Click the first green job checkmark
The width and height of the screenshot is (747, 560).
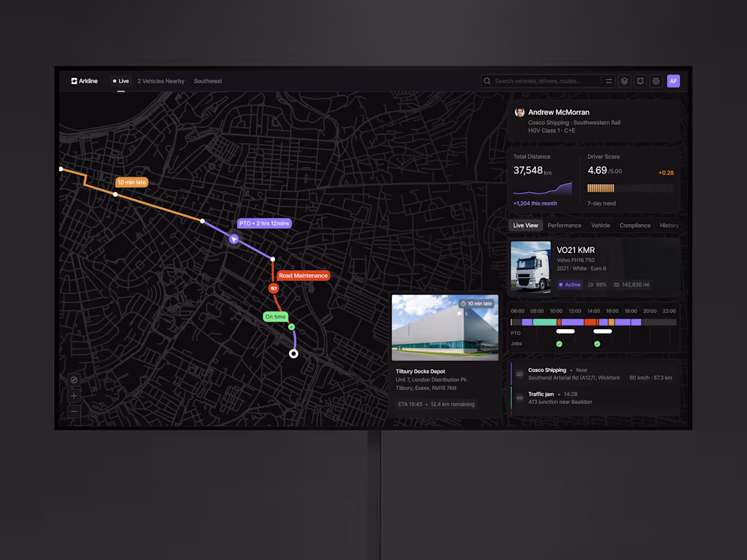point(560,344)
